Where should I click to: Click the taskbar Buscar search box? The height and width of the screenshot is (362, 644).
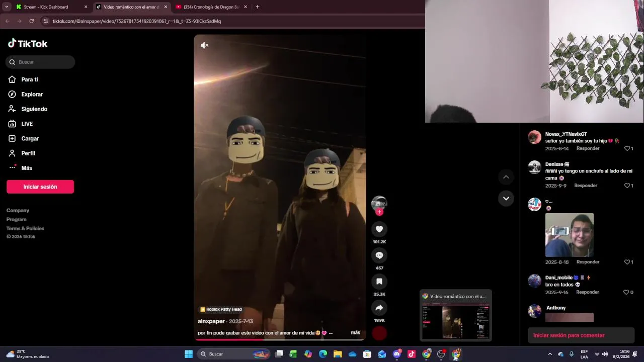tap(234, 354)
